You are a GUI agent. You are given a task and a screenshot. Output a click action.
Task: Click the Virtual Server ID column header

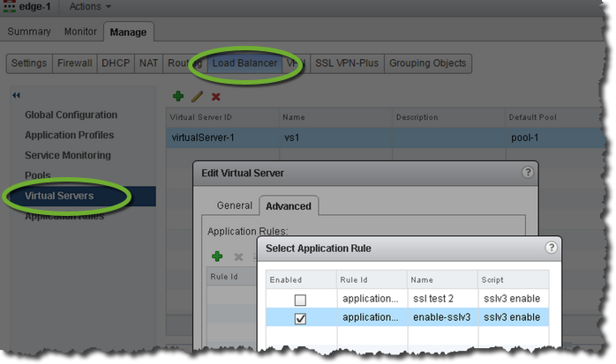[x=222, y=117]
